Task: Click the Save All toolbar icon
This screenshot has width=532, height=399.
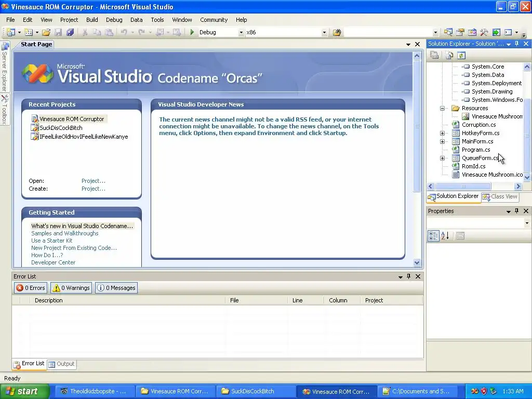Action: [70, 32]
